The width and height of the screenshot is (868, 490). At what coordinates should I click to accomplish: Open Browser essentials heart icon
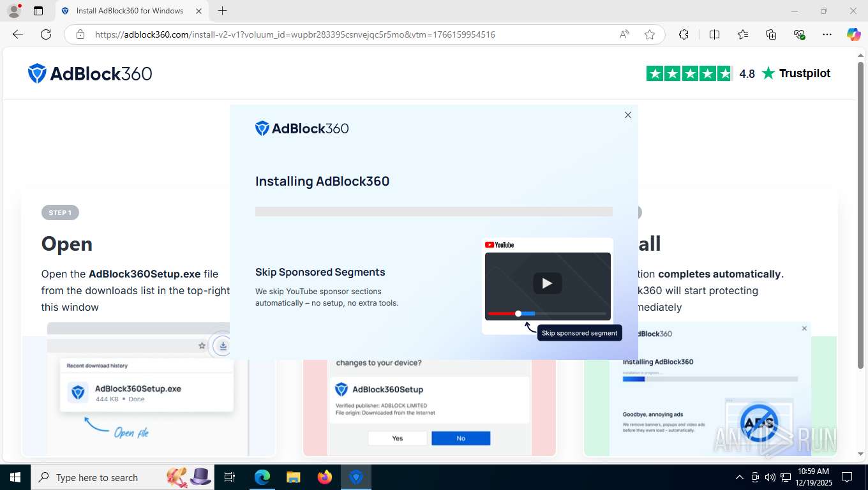coord(799,34)
